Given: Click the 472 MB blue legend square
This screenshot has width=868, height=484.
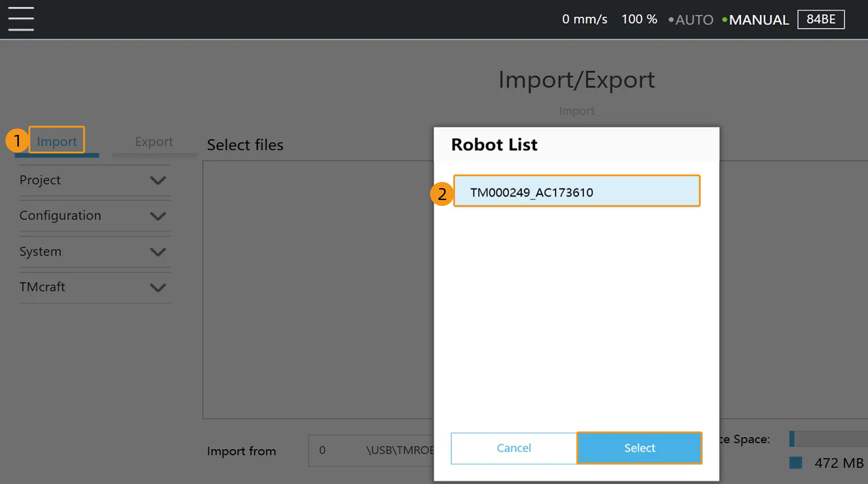Looking at the screenshot, I should (x=795, y=463).
